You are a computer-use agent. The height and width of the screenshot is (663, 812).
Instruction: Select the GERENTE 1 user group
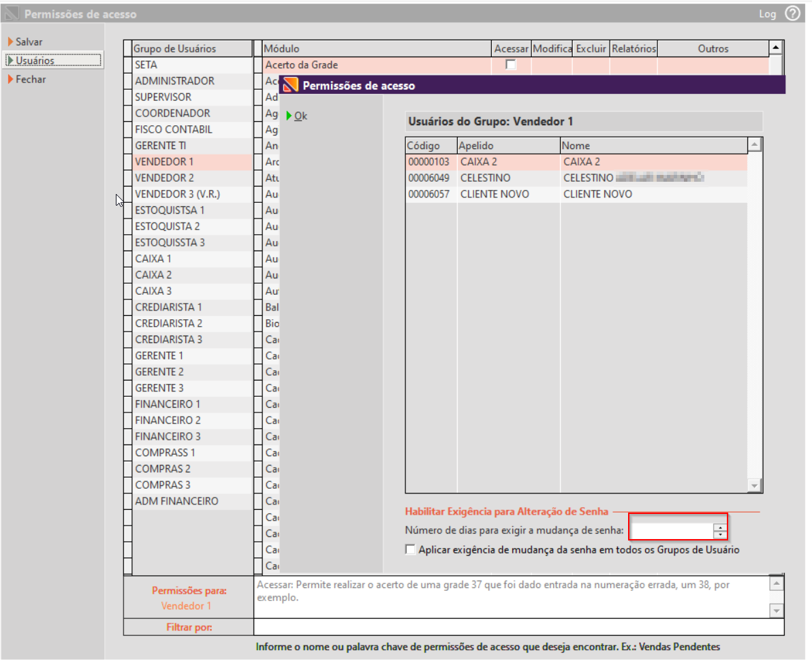click(x=192, y=355)
